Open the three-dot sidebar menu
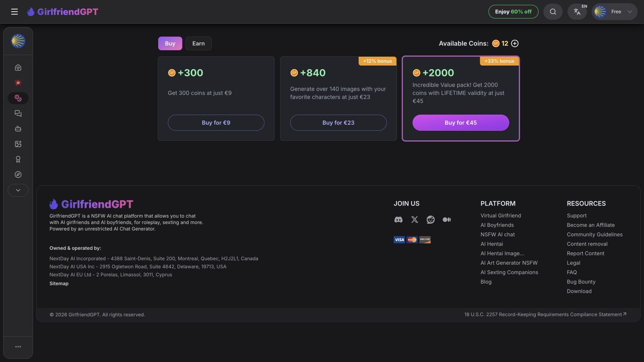 (x=18, y=347)
